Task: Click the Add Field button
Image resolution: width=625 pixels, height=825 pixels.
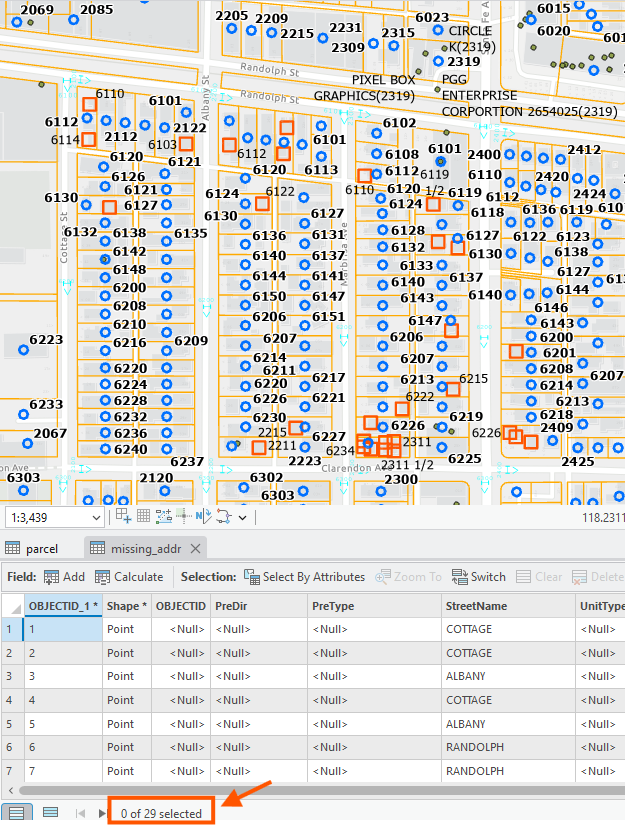Action: click(x=64, y=577)
